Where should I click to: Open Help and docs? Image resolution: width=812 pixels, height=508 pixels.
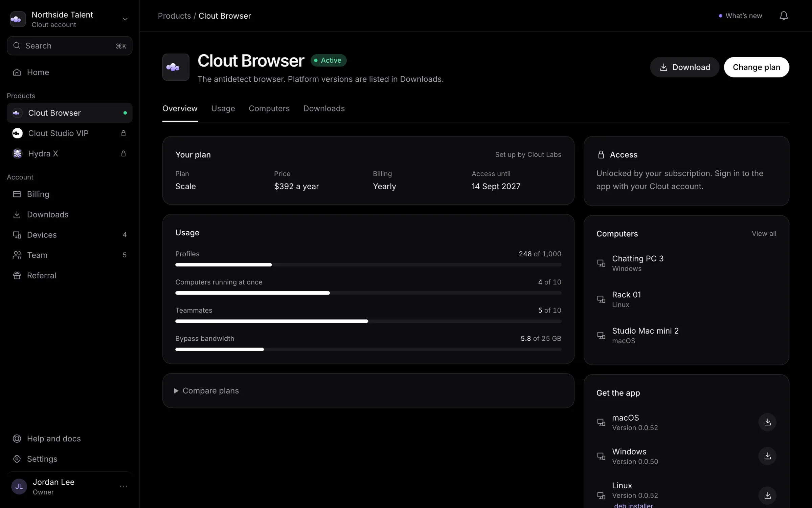click(69, 439)
